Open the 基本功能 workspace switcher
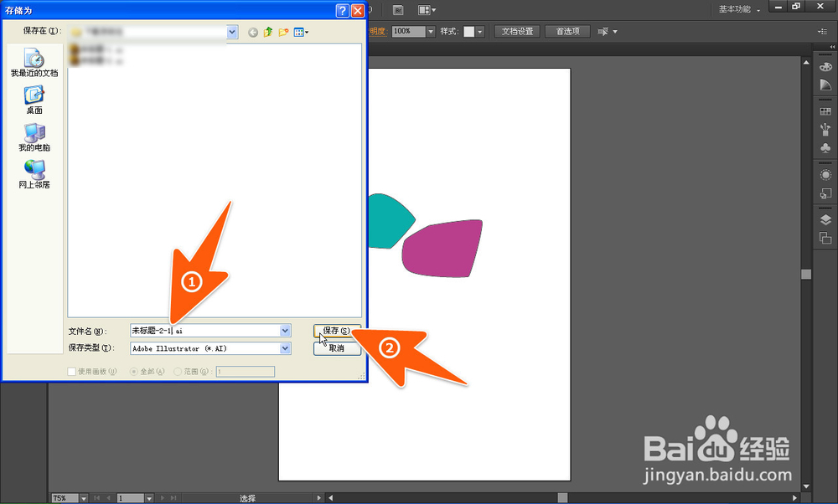838x504 pixels. pyautogui.click(x=739, y=9)
